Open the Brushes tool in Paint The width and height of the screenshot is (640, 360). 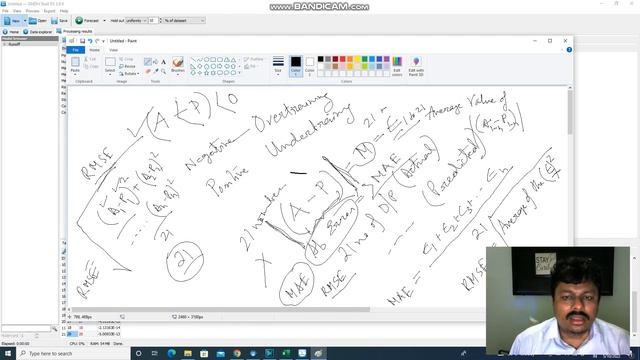(x=178, y=65)
